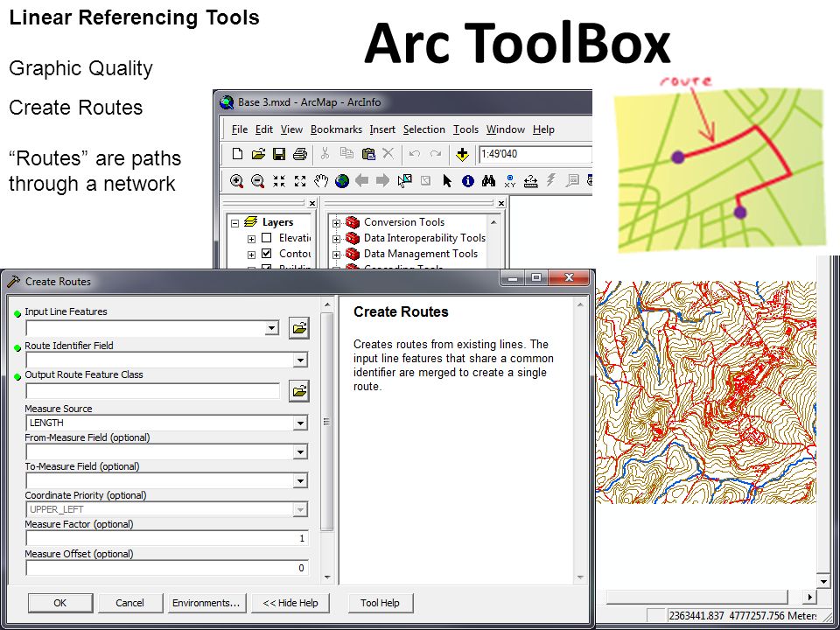The height and width of the screenshot is (630, 840).
Task: Click the Output Route Feature Class input field
Action: [x=153, y=391]
